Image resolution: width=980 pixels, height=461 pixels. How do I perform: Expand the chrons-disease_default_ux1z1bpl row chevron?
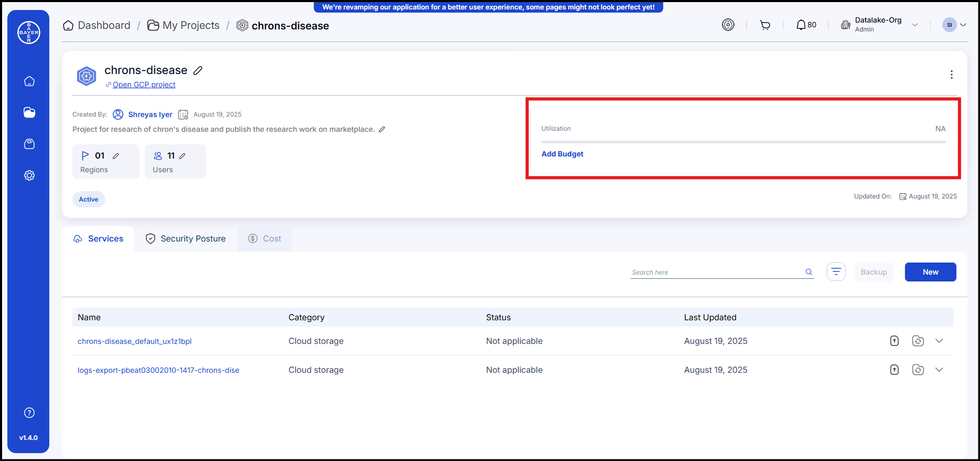pos(939,341)
